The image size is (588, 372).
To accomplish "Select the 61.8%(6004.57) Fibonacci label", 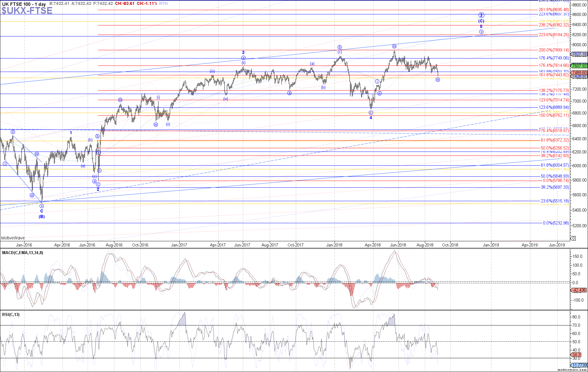I will click(x=555, y=165).
